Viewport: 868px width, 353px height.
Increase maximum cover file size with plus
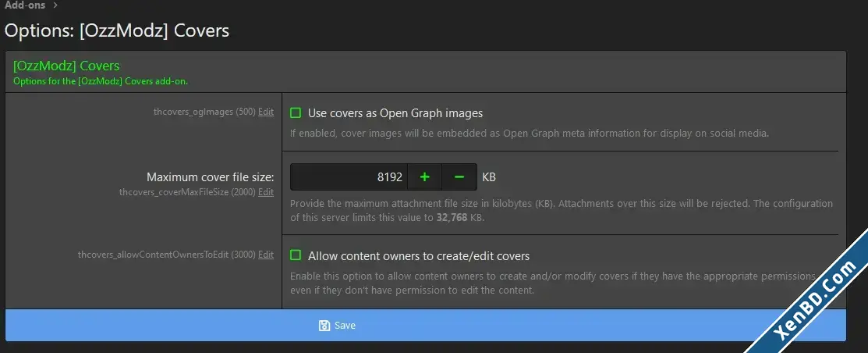tap(424, 176)
